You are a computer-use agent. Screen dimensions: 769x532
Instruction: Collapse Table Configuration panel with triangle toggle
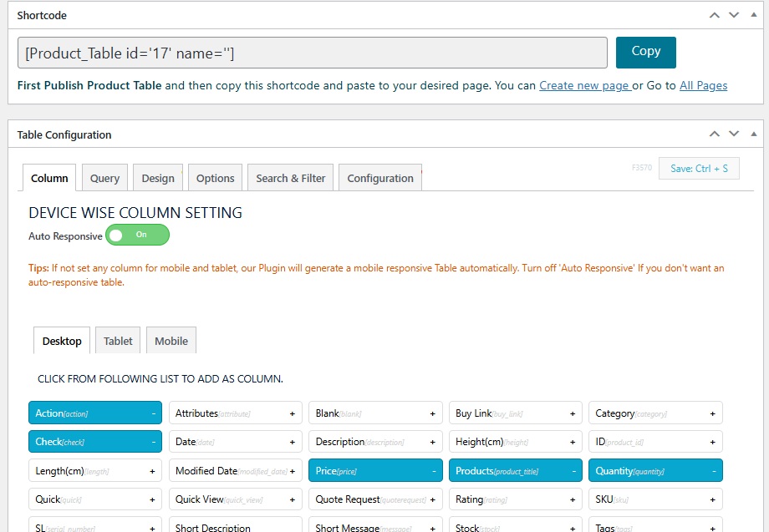pyautogui.click(x=754, y=134)
